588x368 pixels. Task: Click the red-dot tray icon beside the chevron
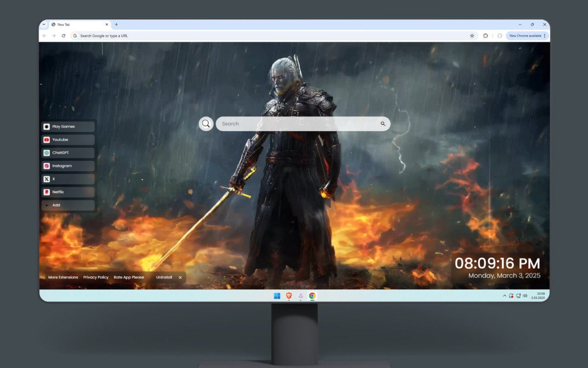click(511, 296)
